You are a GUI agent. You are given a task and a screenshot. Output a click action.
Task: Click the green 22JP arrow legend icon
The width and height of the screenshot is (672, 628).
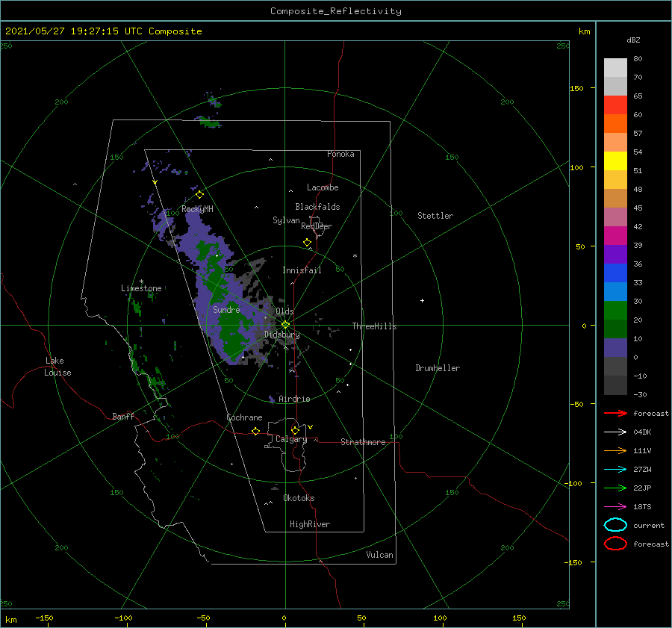tap(615, 488)
